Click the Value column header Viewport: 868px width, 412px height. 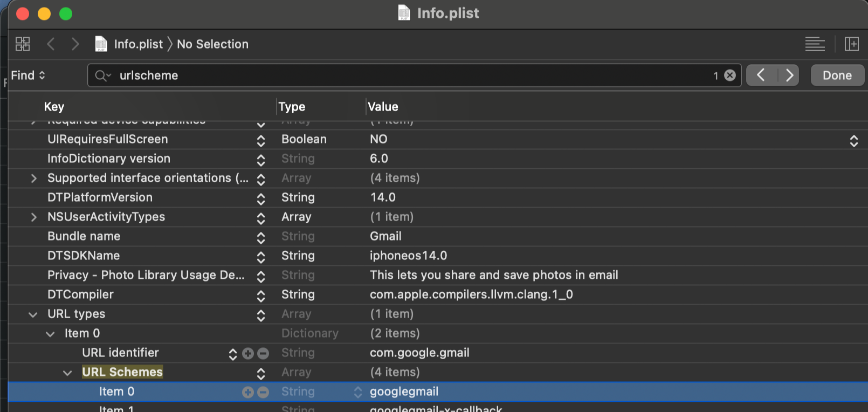pos(383,107)
